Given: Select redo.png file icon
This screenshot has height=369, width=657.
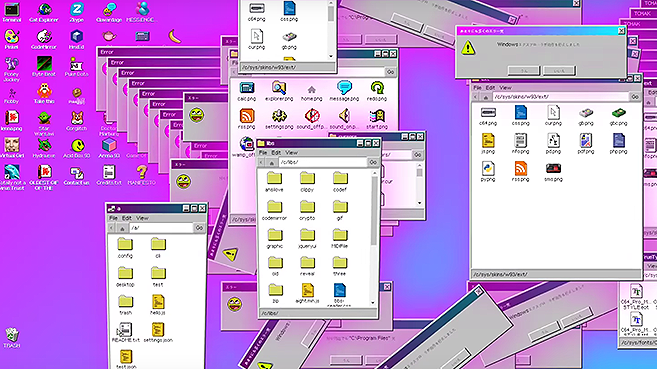Looking at the screenshot, I should [x=377, y=91].
